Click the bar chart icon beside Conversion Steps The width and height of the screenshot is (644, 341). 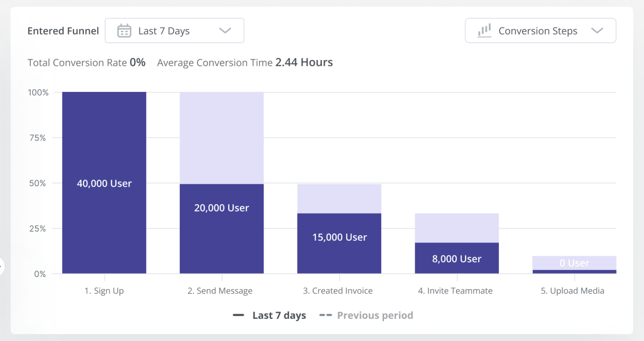[484, 30]
